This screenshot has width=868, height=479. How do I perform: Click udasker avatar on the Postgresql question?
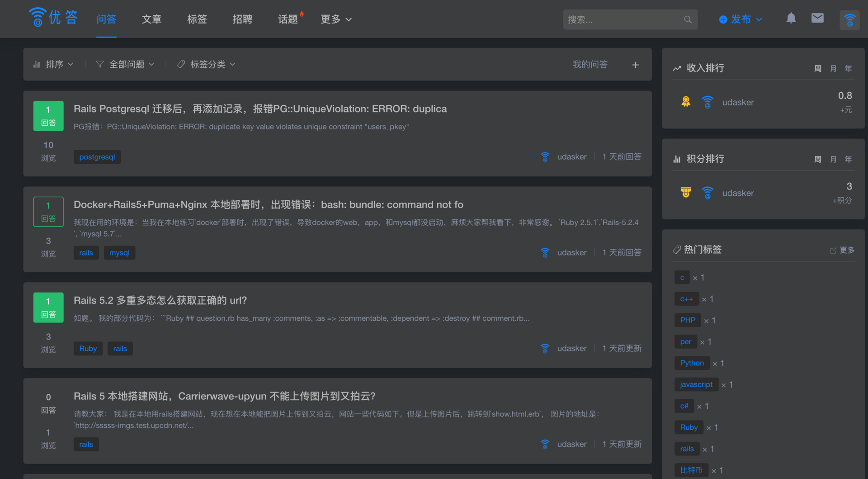545,157
